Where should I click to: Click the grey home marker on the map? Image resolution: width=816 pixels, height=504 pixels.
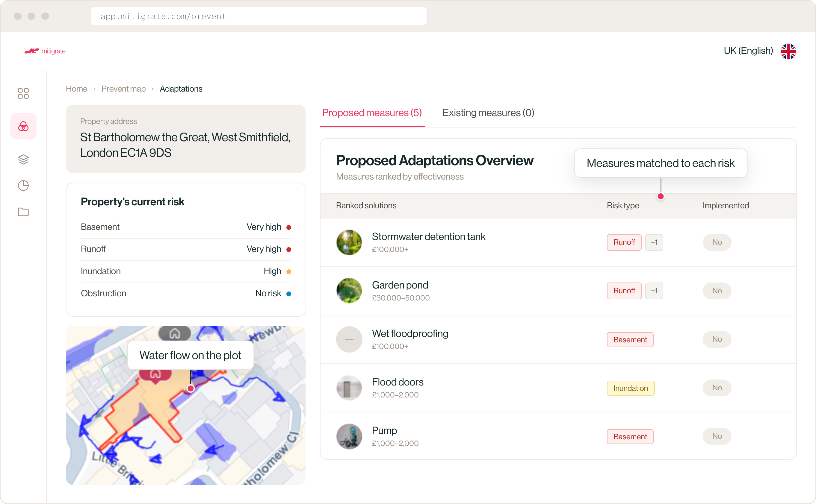[174, 333]
